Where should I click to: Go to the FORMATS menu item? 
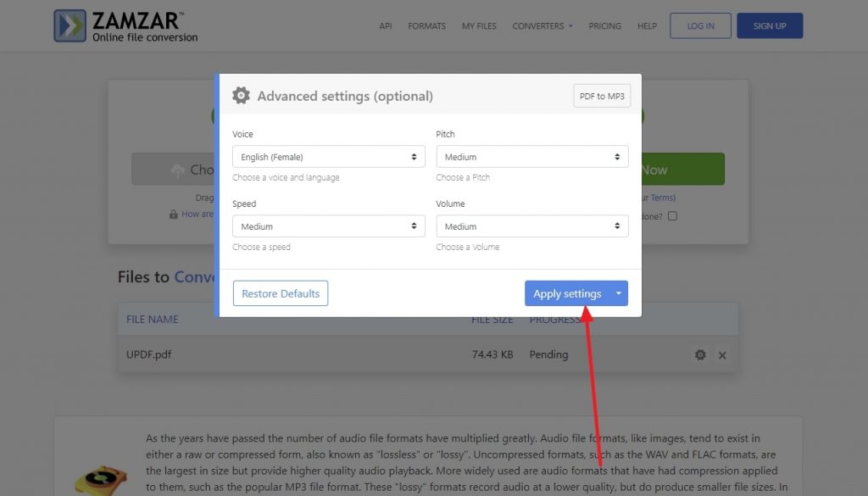426,25
